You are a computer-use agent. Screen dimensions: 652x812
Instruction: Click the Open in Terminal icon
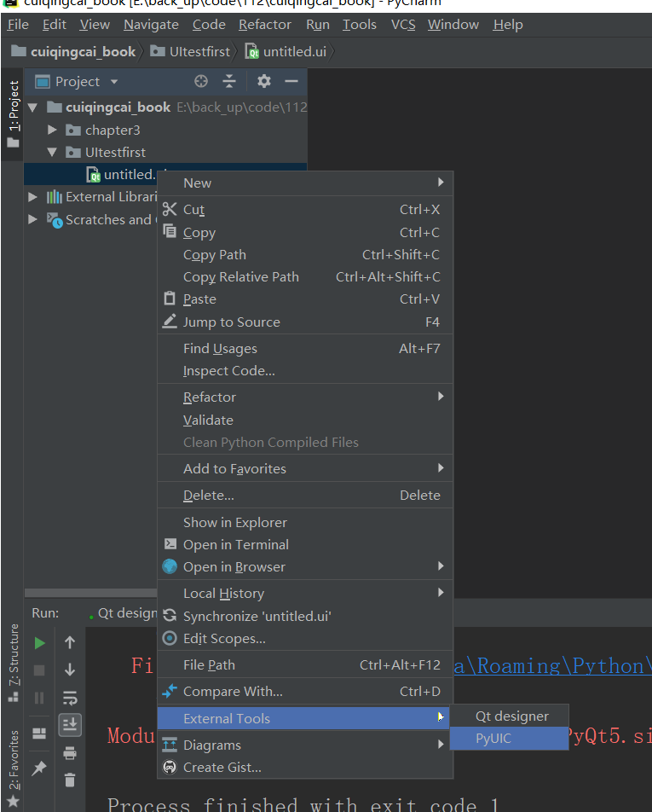pos(170,544)
